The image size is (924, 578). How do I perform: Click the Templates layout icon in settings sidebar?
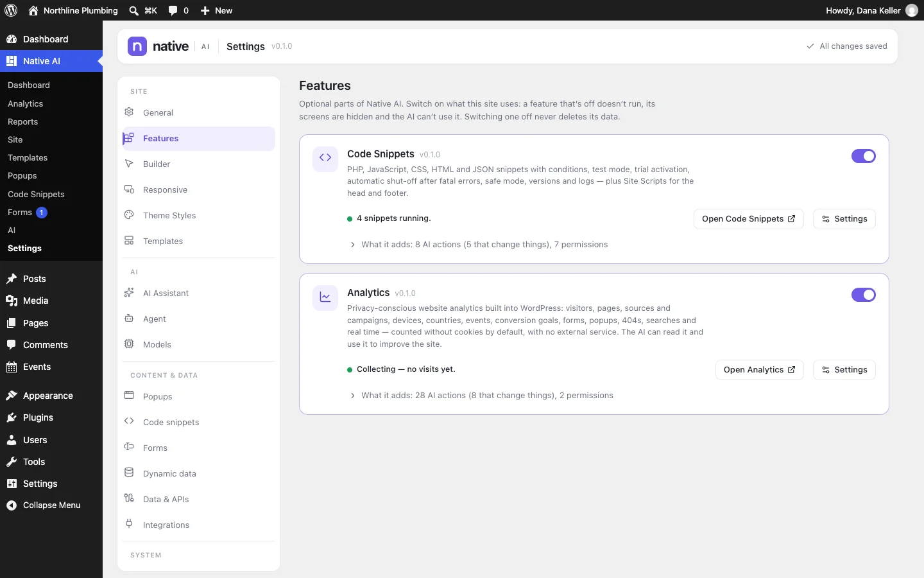coord(129,241)
